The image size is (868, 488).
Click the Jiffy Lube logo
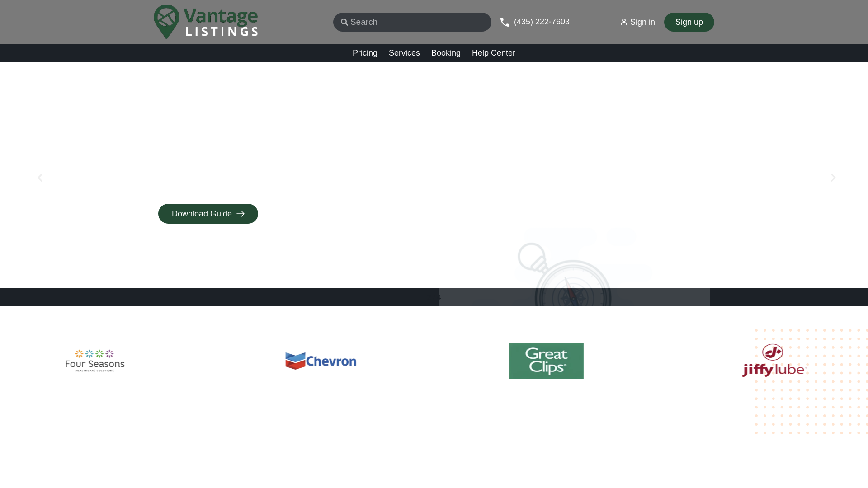click(774, 361)
